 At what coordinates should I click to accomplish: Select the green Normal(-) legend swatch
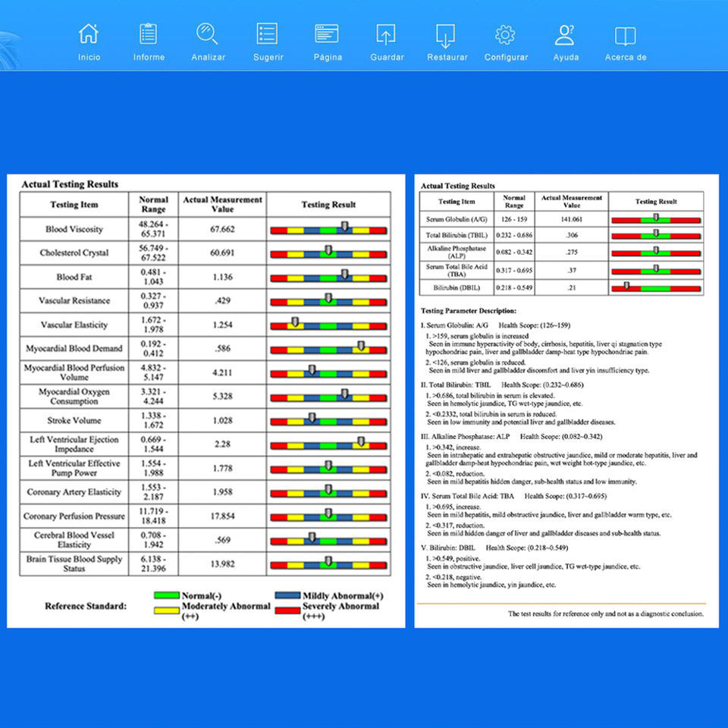167,595
